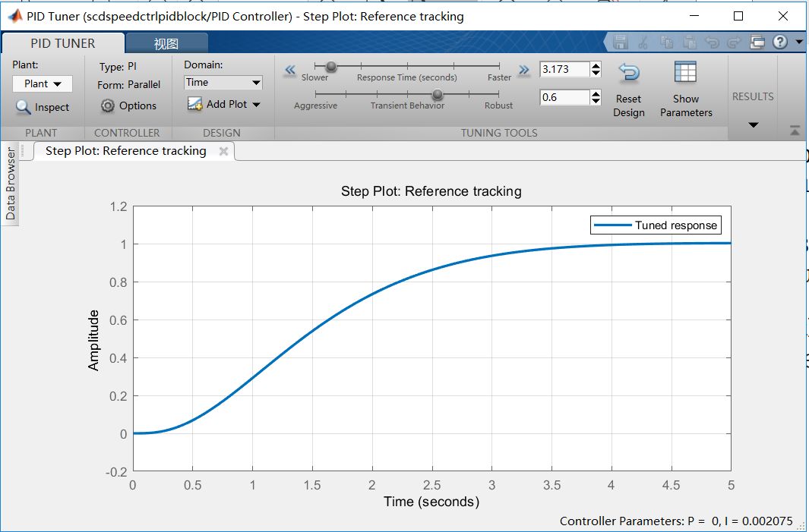Select the PID TUNER tab
The height and width of the screenshot is (532, 809).
63,43
